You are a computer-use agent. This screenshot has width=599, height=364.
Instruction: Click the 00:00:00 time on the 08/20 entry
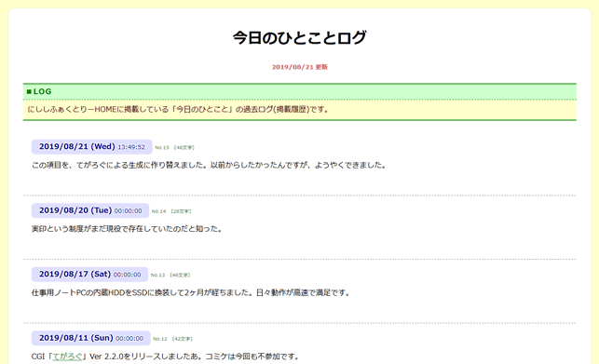(128, 210)
